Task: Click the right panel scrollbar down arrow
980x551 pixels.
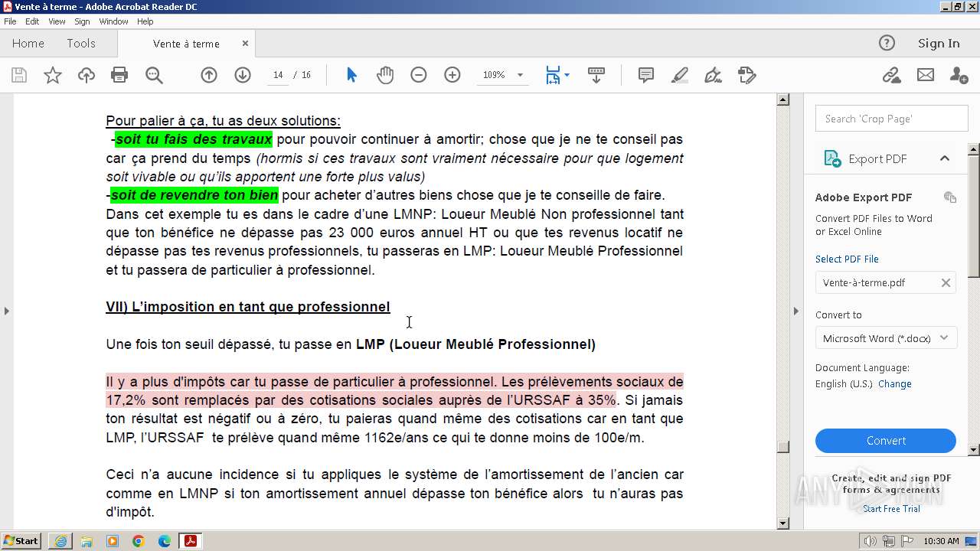Action: [974, 450]
